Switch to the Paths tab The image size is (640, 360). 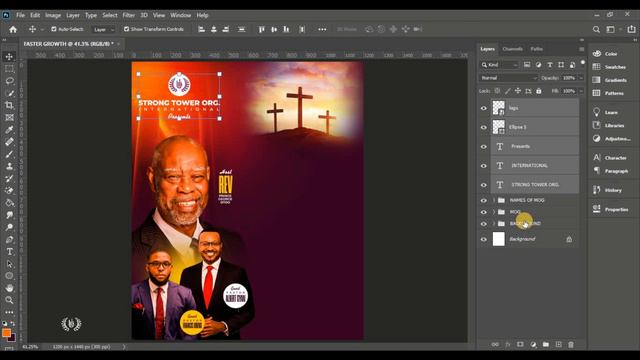[536, 49]
